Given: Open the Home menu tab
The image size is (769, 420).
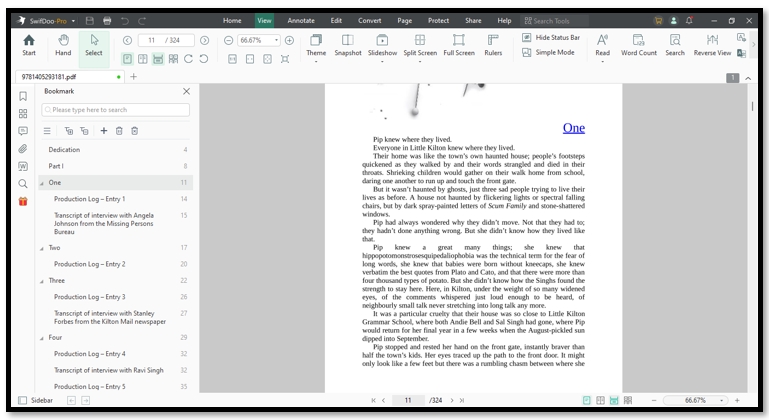Looking at the screenshot, I should [232, 21].
